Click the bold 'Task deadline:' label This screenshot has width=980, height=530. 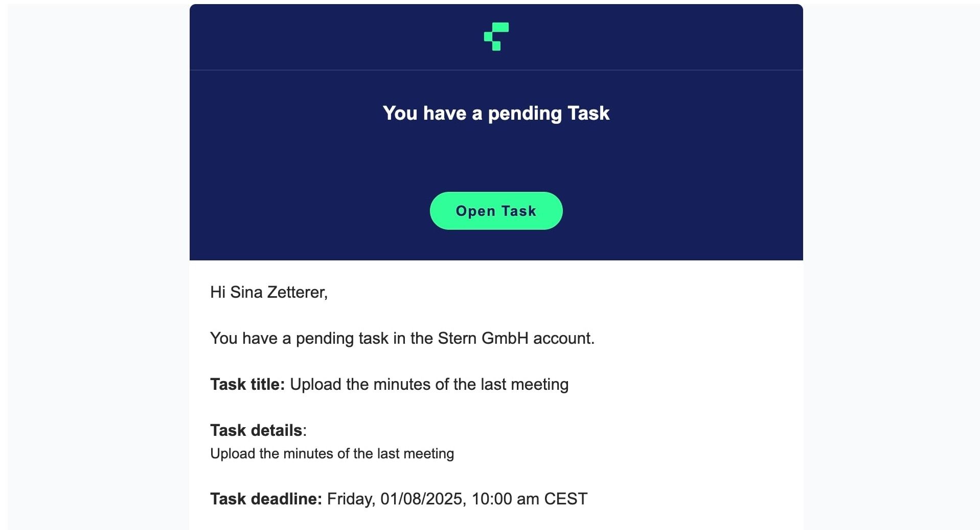click(x=266, y=499)
